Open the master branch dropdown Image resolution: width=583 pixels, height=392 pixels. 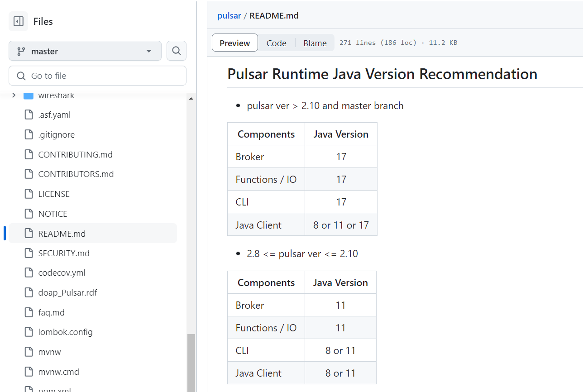pyautogui.click(x=85, y=51)
